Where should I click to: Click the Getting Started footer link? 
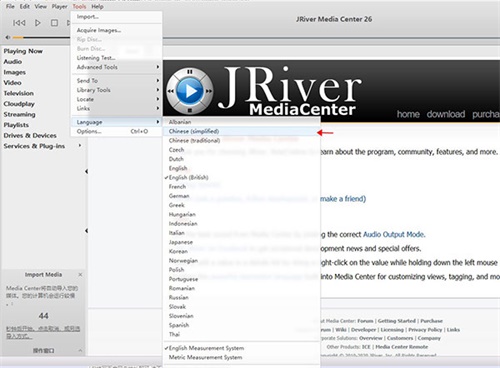[x=397, y=321]
